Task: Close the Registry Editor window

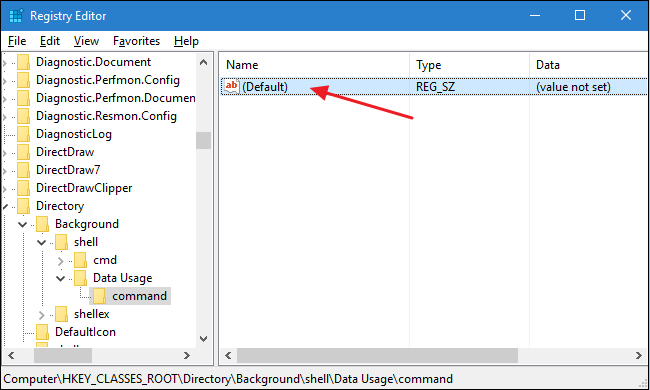Action: click(x=626, y=16)
